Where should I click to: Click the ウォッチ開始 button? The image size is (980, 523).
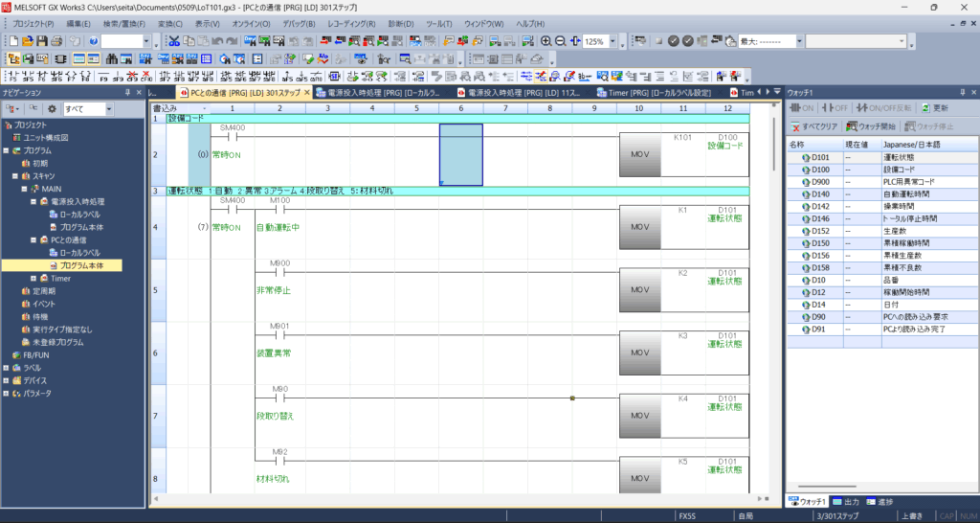pos(872,125)
